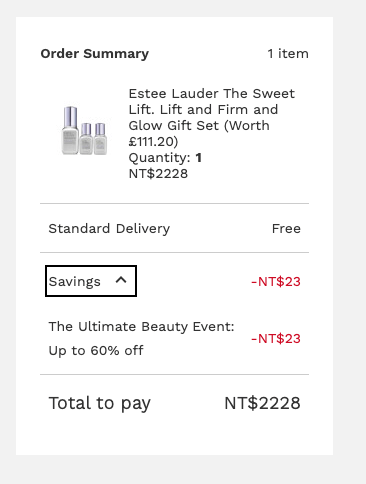Image resolution: width=366 pixels, height=484 pixels.
Task: Click the Savings label text
Action: [x=74, y=282]
